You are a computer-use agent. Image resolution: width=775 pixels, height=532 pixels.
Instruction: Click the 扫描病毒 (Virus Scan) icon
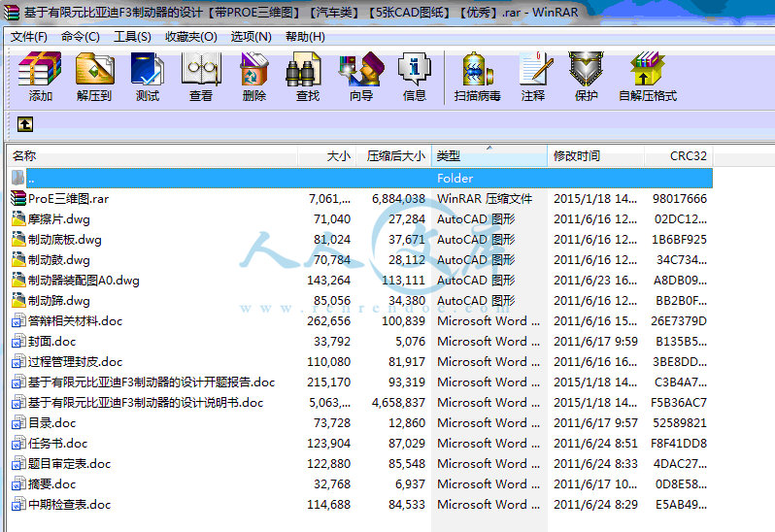(478, 69)
